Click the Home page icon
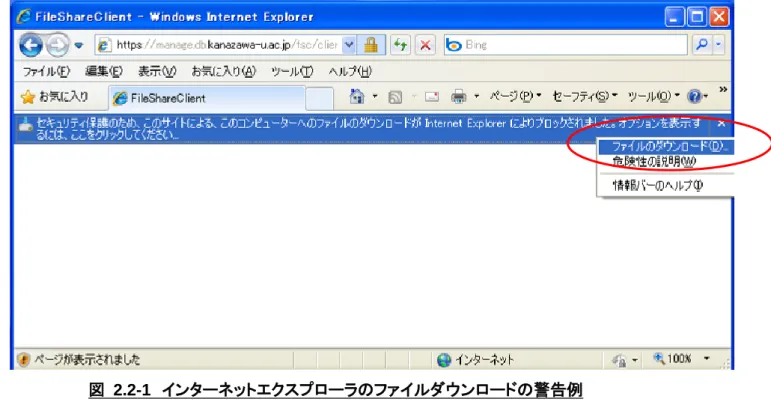Screen dimensions: 771x405 [x=357, y=96]
